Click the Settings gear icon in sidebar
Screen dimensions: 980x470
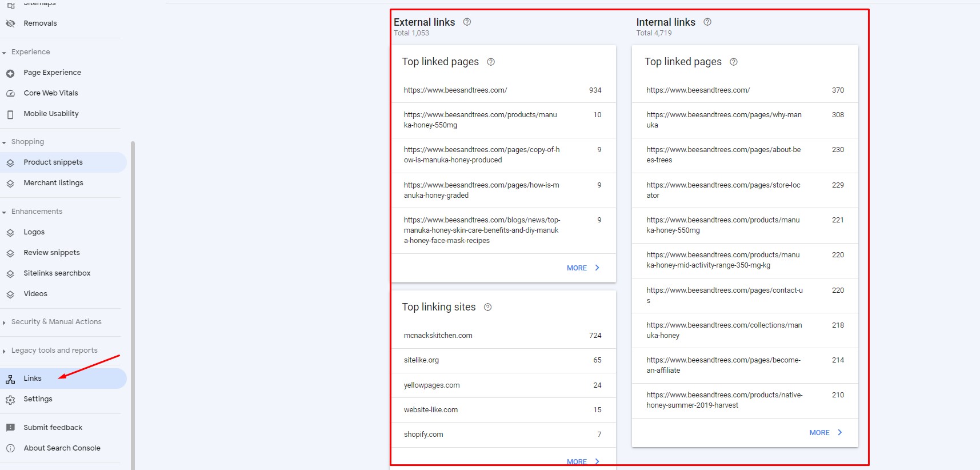(10, 400)
